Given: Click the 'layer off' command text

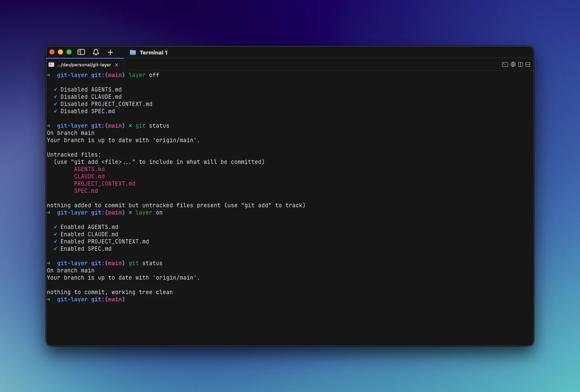Looking at the screenshot, I should point(144,75).
